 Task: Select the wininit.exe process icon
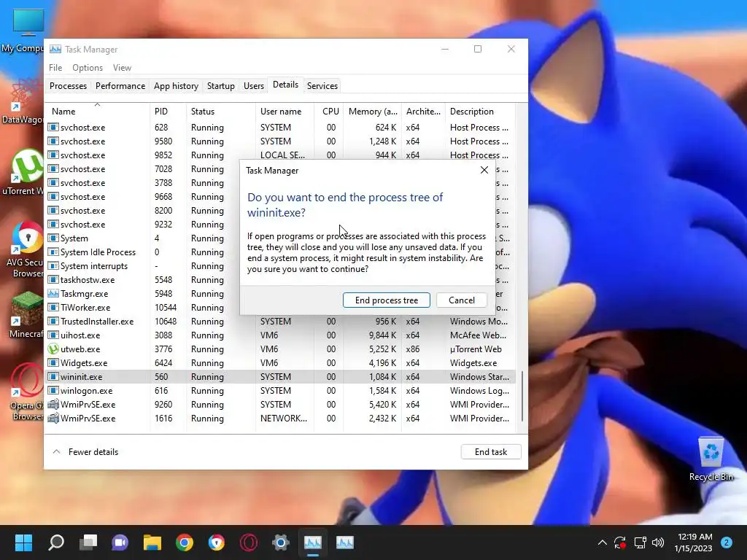click(x=53, y=376)
